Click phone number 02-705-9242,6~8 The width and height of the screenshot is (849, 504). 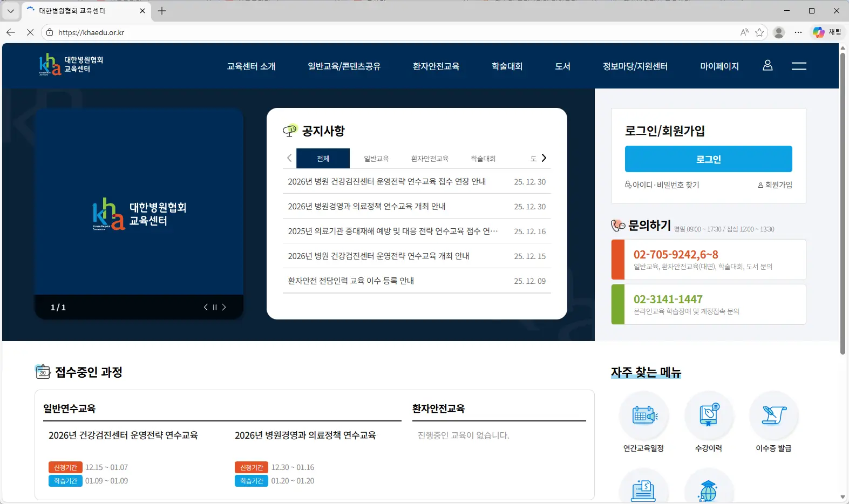point(676,254)
